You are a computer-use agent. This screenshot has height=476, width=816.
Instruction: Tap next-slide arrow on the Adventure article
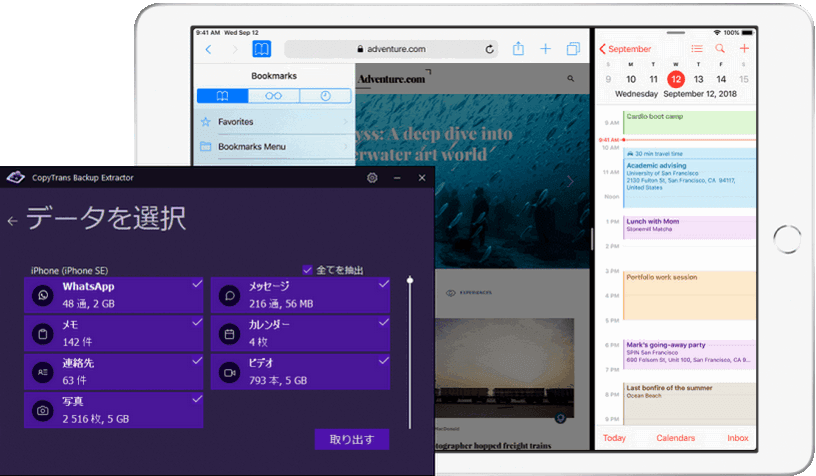tap(570, 181)
